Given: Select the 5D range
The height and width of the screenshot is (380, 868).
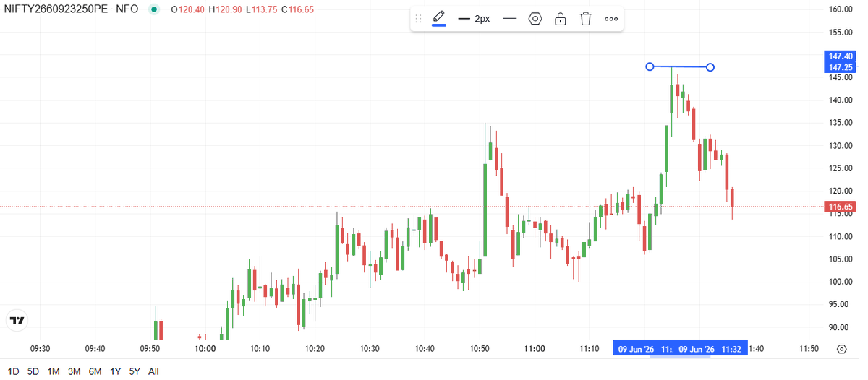Looking at the screenshot, I should pos(33,371).
